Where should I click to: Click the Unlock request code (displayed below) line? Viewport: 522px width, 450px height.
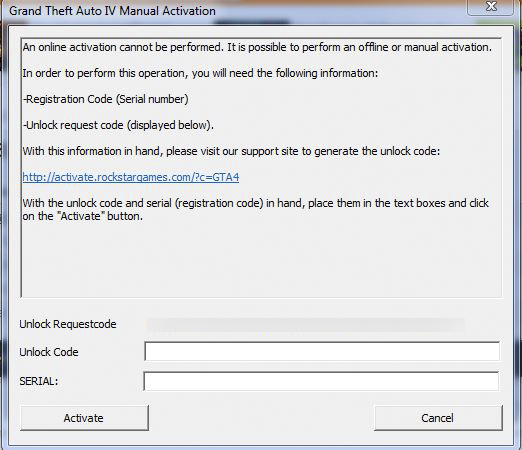point(118,125)
